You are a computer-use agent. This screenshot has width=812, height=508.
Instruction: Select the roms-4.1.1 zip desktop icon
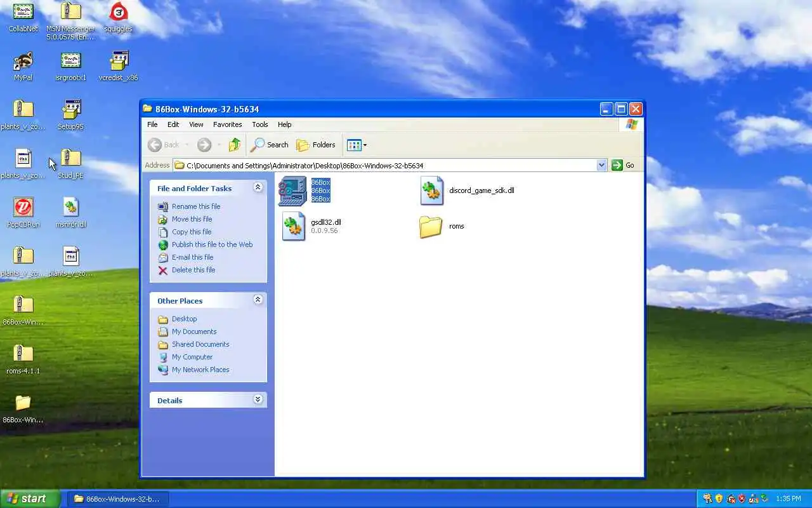click(x=23, y=359)
